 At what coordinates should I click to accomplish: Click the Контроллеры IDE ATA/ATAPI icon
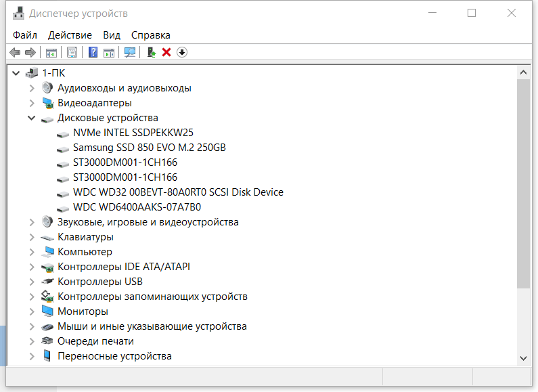[47, 267]
